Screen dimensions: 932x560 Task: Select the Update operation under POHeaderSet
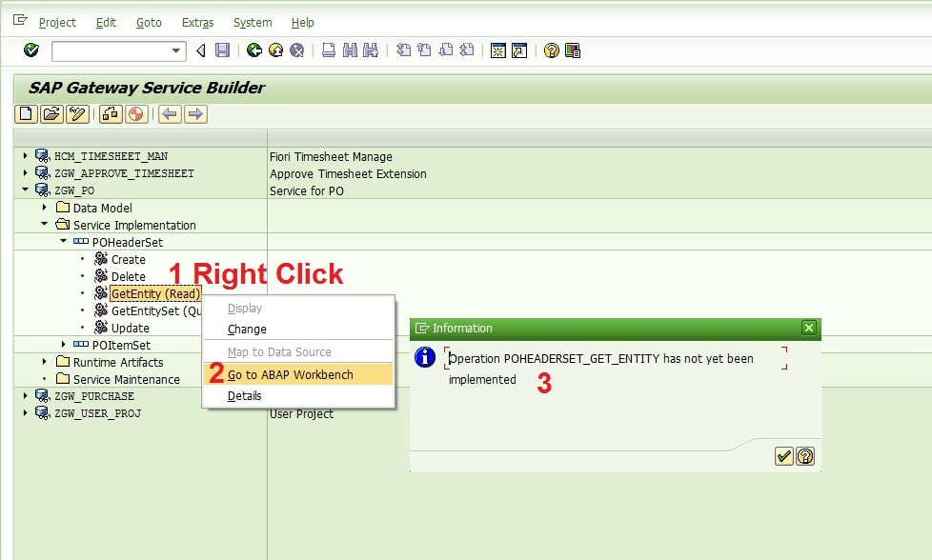point(131,329)
